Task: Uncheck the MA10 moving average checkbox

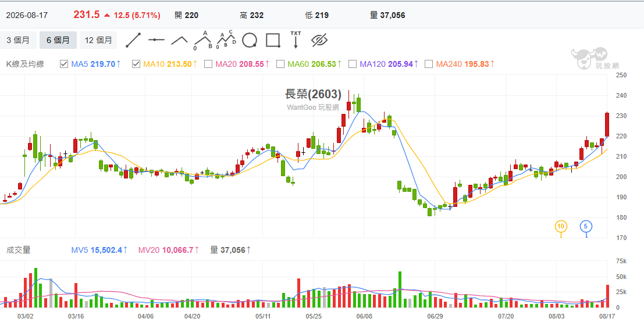Action: click(x=136, y=64)
